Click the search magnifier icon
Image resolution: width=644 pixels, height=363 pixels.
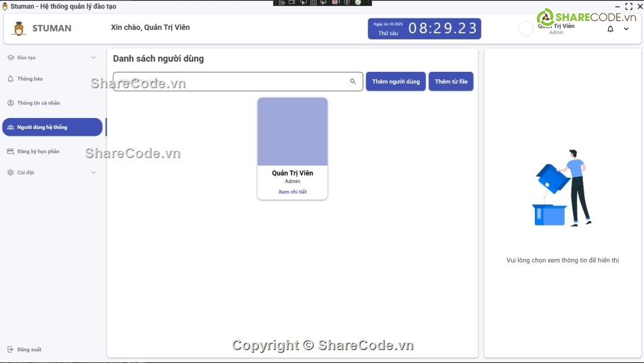point(353,81)
